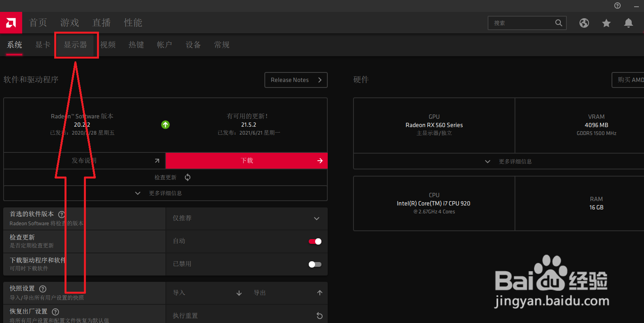Click the 导出 up arrow icon
This screenshot has height=323, width=644.
point(320,293)
